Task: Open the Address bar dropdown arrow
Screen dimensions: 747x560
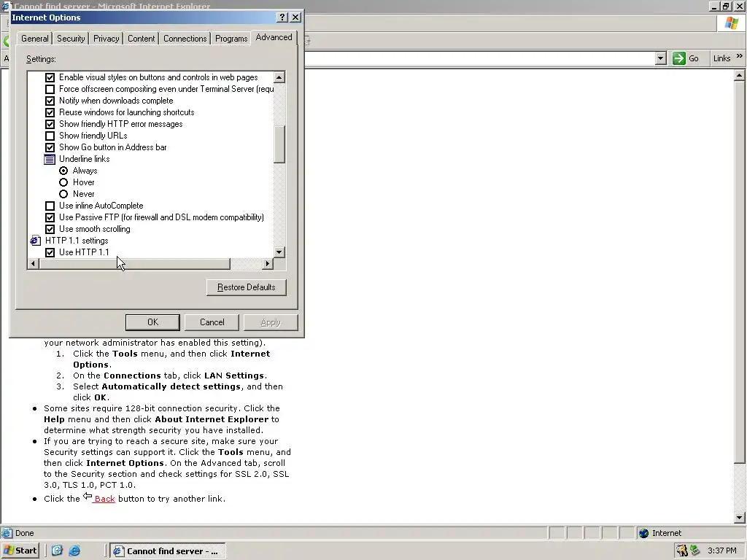Action: point(660,58)
